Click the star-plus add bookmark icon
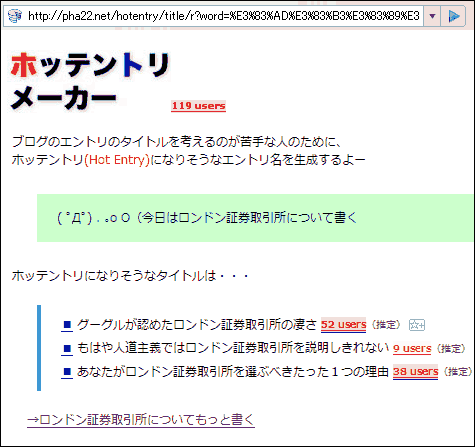Screen dimensions: 475x447 click(x=417, y=325)
